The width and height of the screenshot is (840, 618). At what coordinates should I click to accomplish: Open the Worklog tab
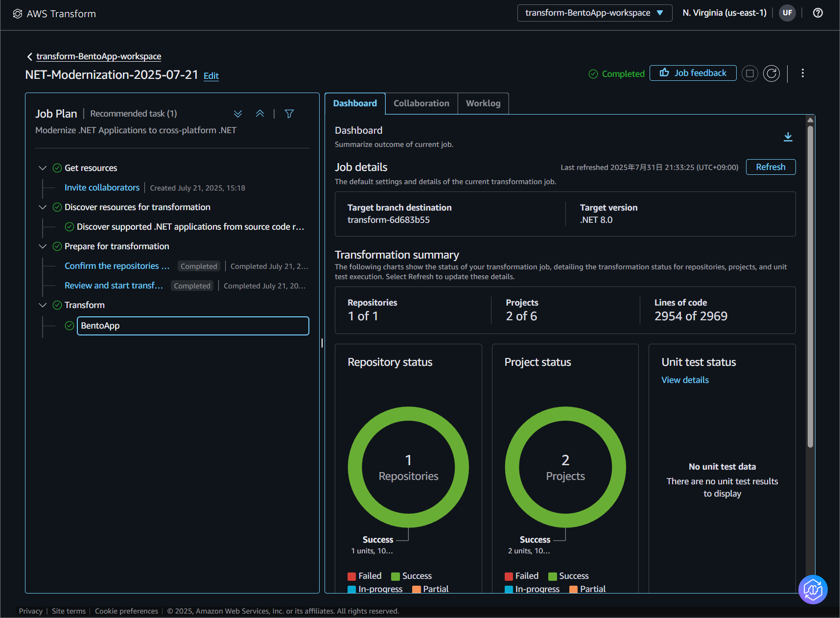tap(483, 103)
